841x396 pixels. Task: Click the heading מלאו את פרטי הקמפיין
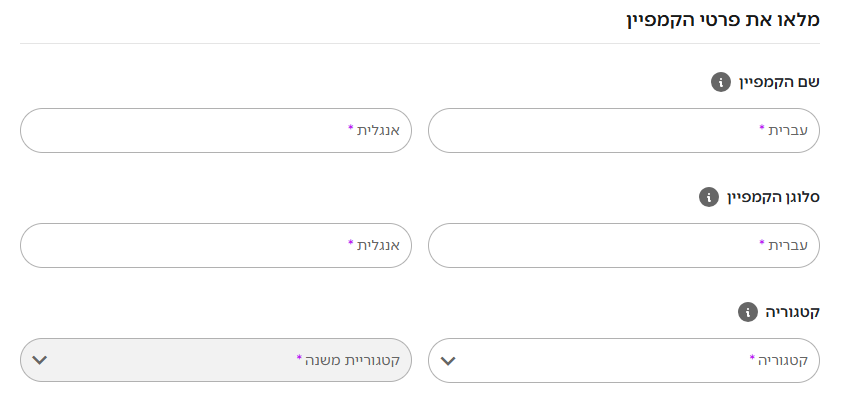(723, 20)
